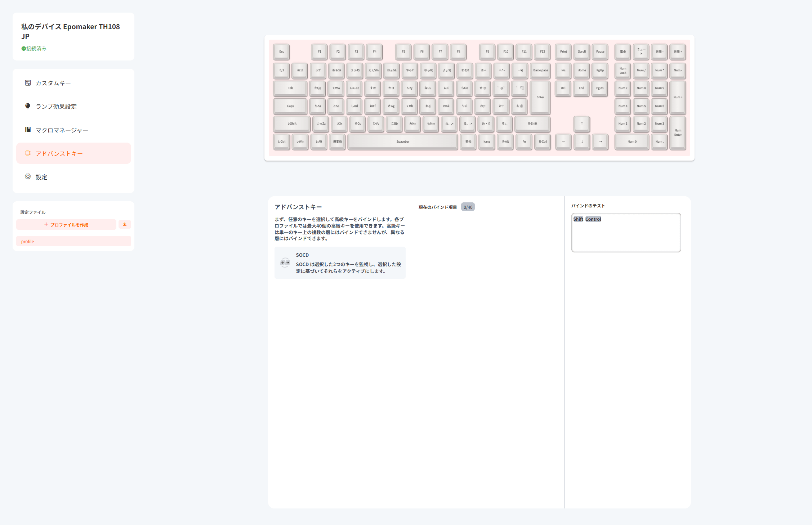Screen dimensions: 812x525
Task: Select the Backspace key on layout
Action: [x=540, y=70]
